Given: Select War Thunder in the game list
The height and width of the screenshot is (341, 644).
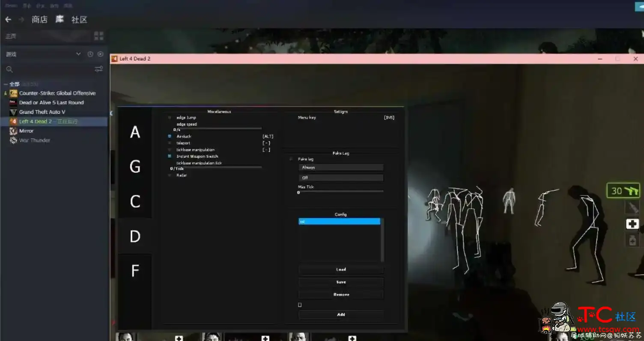Looking at the screenshot, I should [x=35, y=140].
